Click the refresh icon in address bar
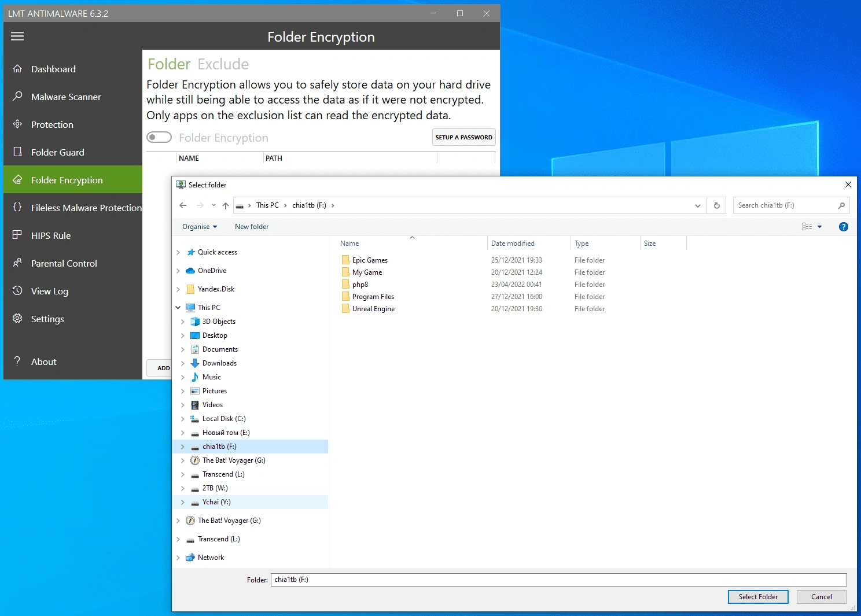The height and width of the screenshot is (616, 861). pos(717,205)
